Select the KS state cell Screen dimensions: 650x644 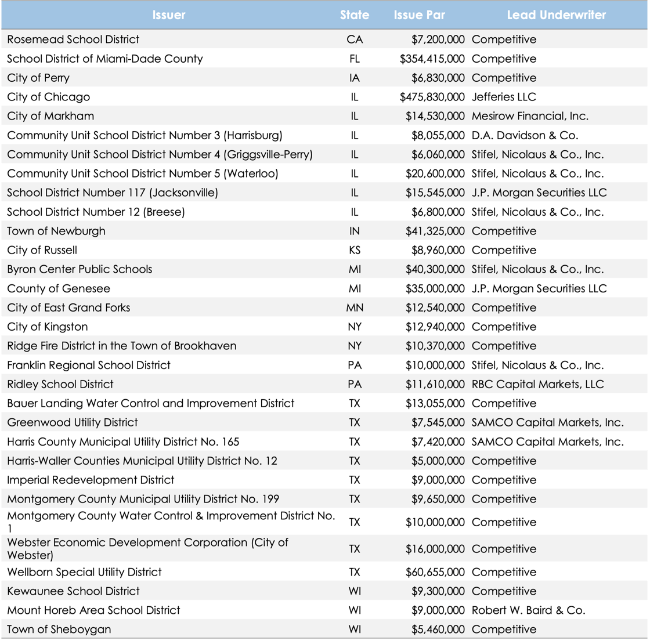point(354,250)
